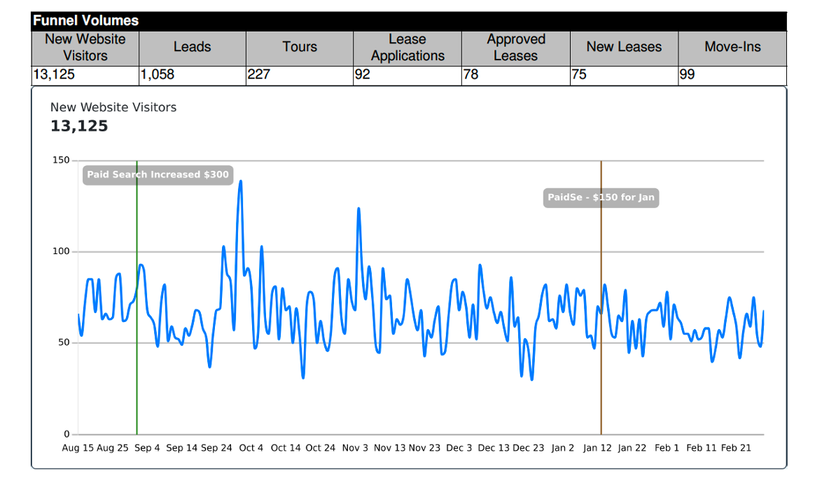Click the 'Paid Search Increased $300' annotation label
This screenshot has width=815, height=504.
coord(158,175)
